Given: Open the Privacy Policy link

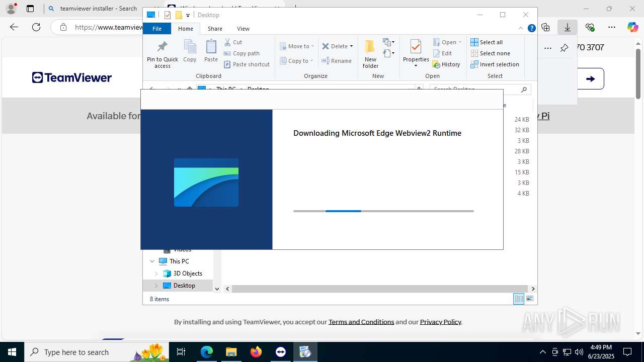Looking at the screenshot, I should (x=441, y=322).
